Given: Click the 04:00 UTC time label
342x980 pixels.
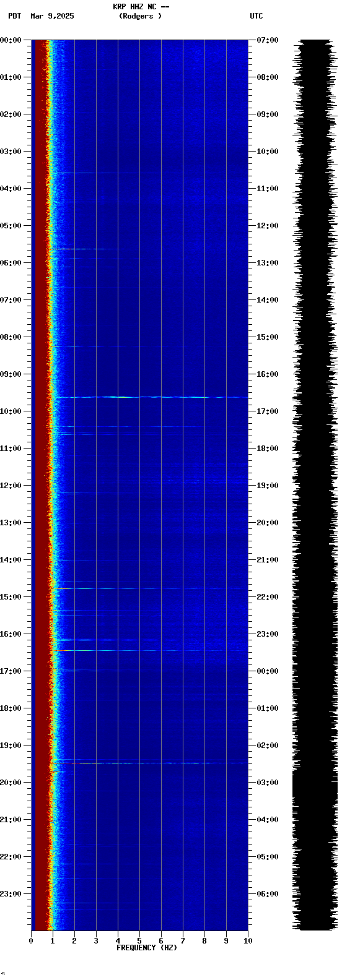Looking at the screenshot, I should click(267, 820).
